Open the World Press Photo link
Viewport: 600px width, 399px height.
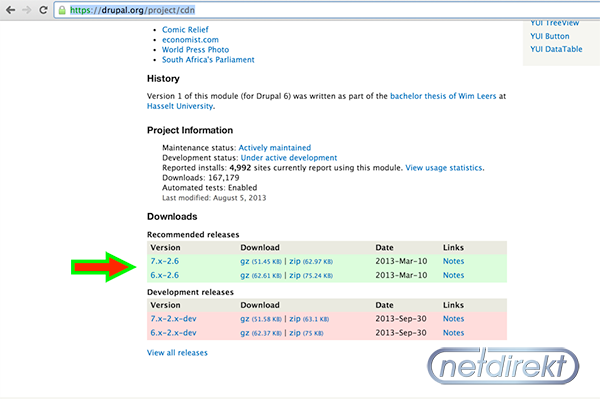coord(195,50)
